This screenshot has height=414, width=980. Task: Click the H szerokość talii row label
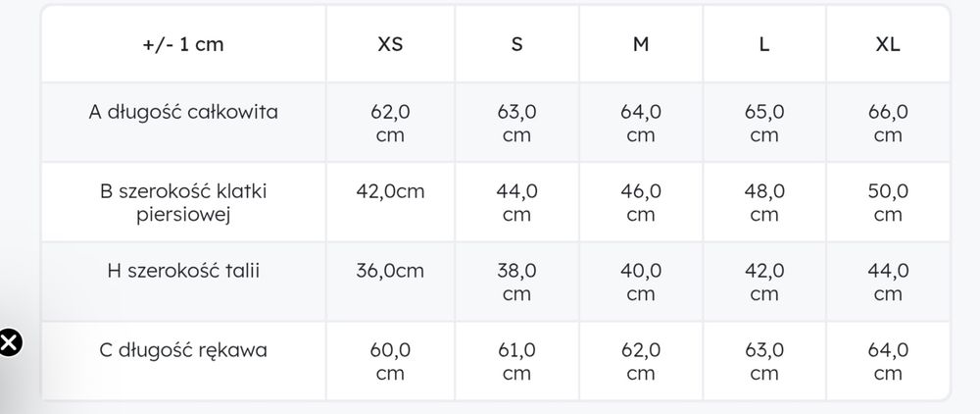pos(183,270)
